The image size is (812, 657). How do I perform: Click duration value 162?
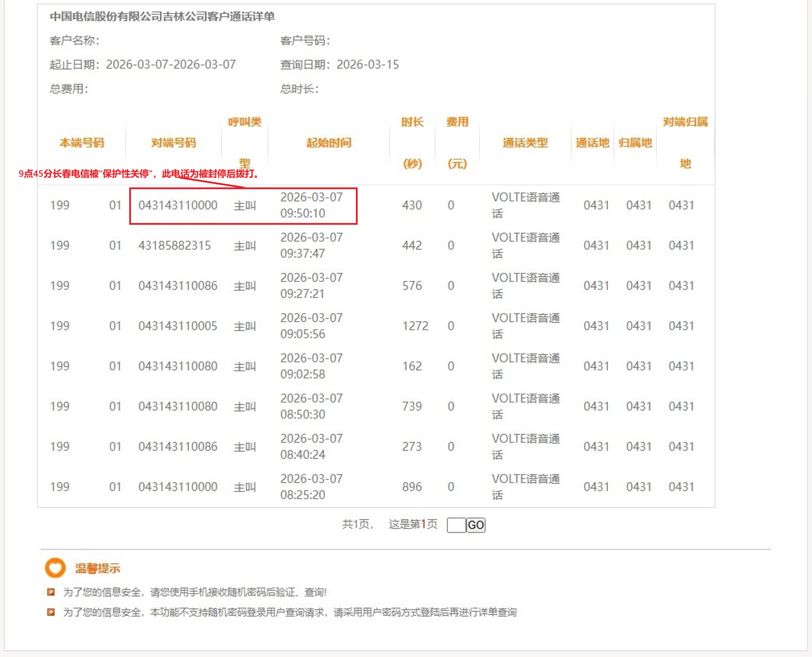(412, 366)
